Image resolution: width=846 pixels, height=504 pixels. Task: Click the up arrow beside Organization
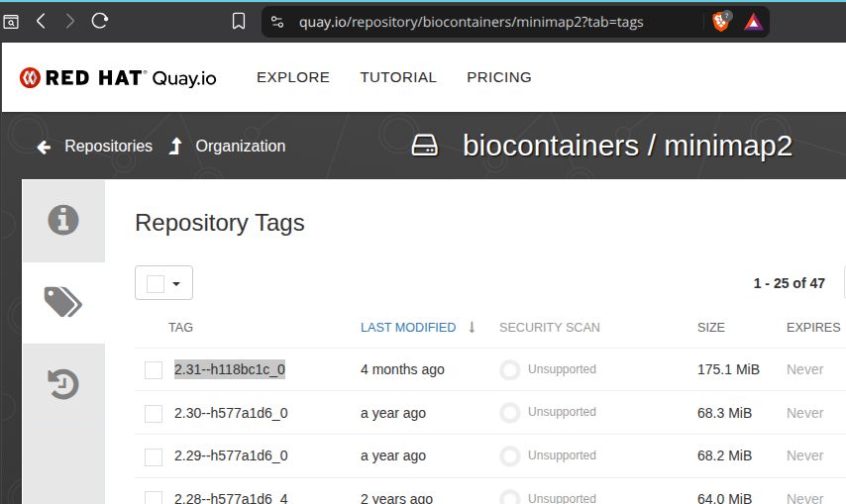coord(175,147)
